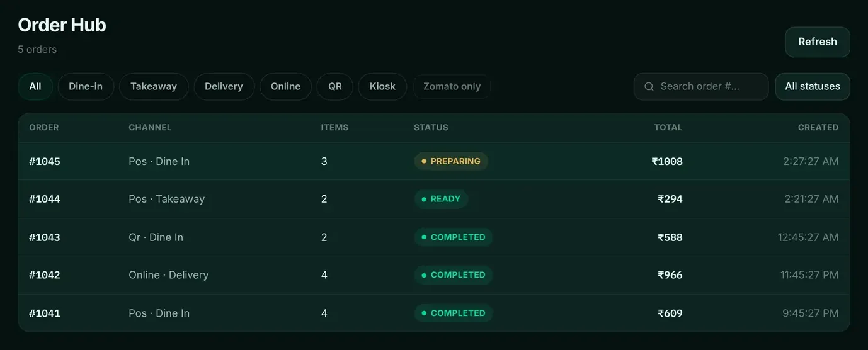Click the ₹1008 total
The height and width of the screenshot is (350, 868).
pos(667,161)
